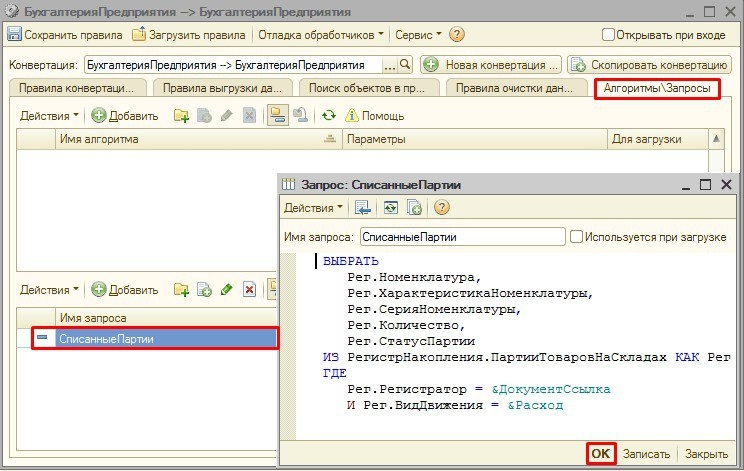
Task: Open Действия menu in the Запрос dialog
Action: (313, 208)
